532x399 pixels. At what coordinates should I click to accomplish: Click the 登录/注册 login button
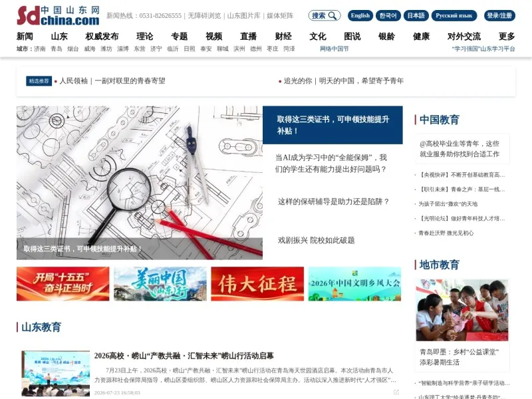pyautogui.click(x=499, y=15)
